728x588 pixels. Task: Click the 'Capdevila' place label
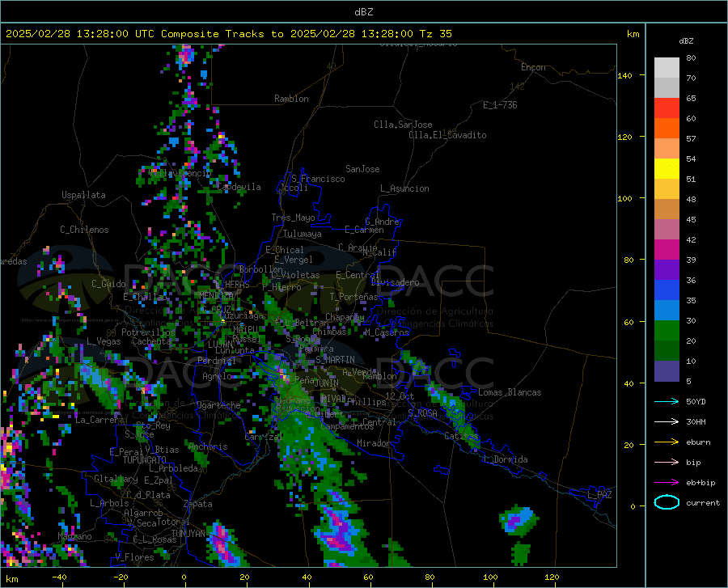pyautogui.click(x=239, y=187)
